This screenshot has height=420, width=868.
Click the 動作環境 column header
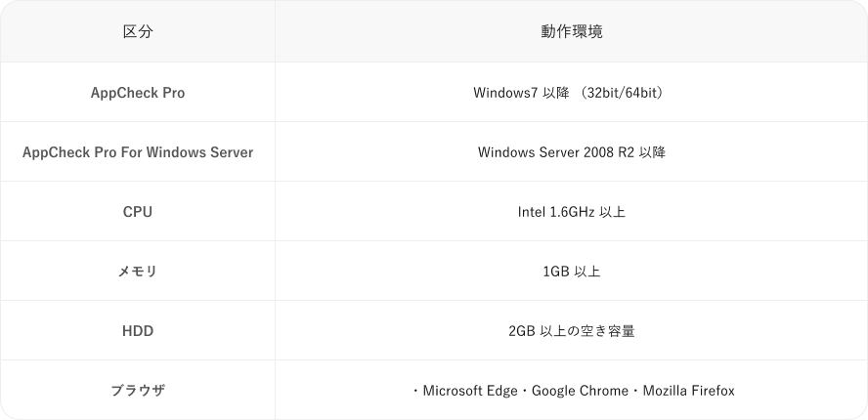(571, 31)
